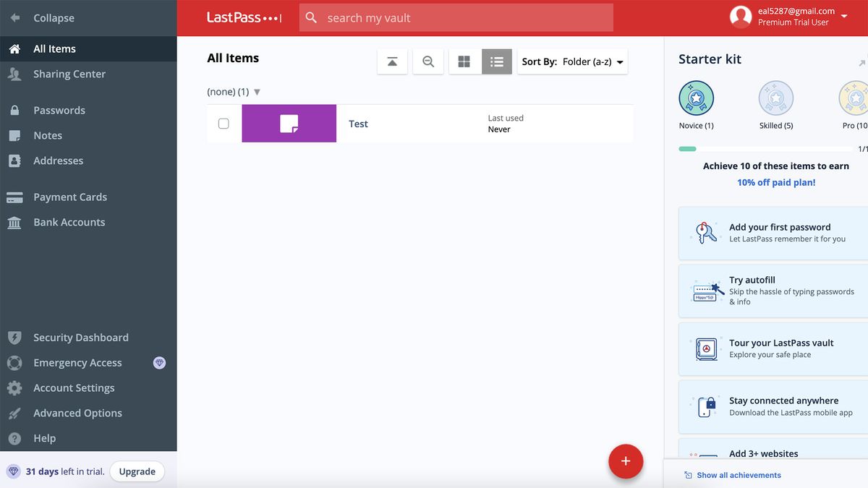This screenshot has width=868, height=488.
Task: Open Security Dashboard via its shield icon
Action: 14,337
